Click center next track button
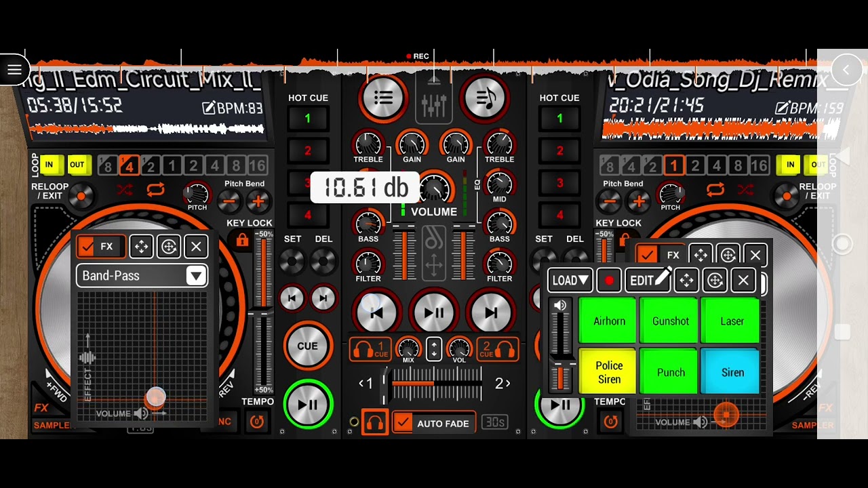Viewport: 868px width, 488px height. tap(491, 312)
